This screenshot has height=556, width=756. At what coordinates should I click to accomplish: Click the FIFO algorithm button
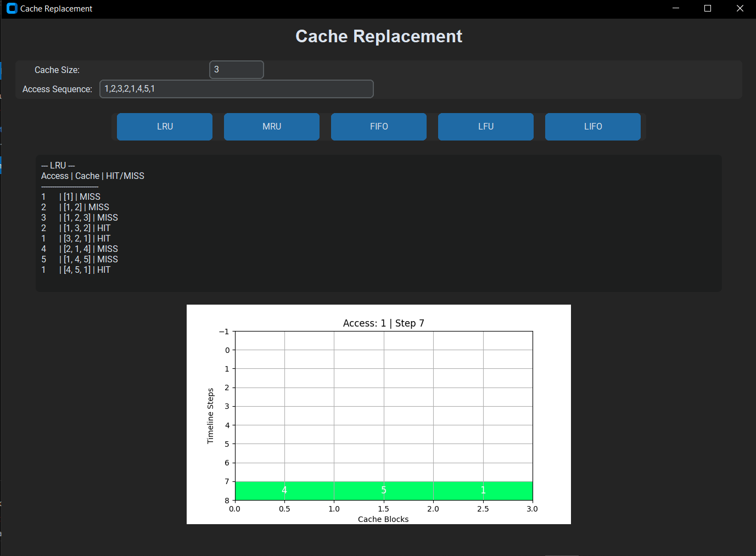pos(379,127)
